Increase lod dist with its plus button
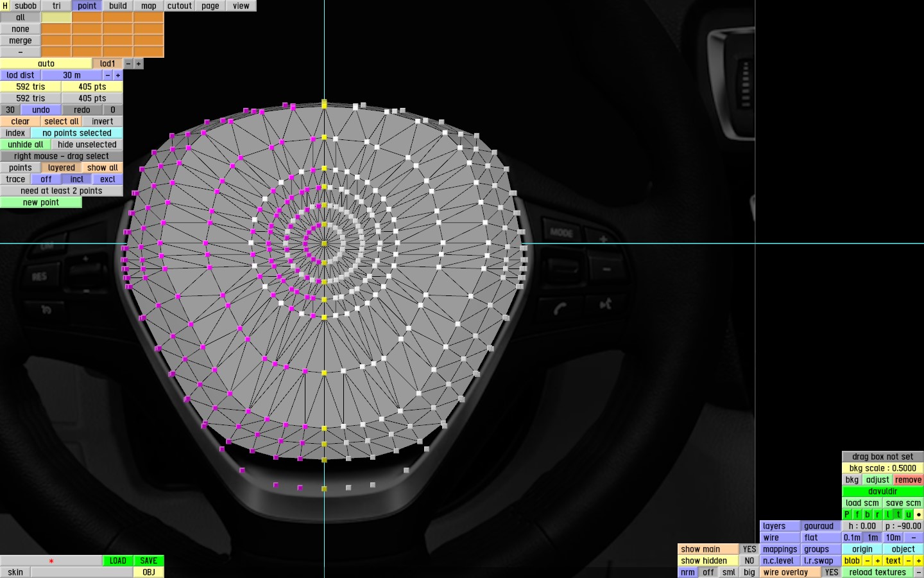Viewport: 924px width, 578px height. 118,75
